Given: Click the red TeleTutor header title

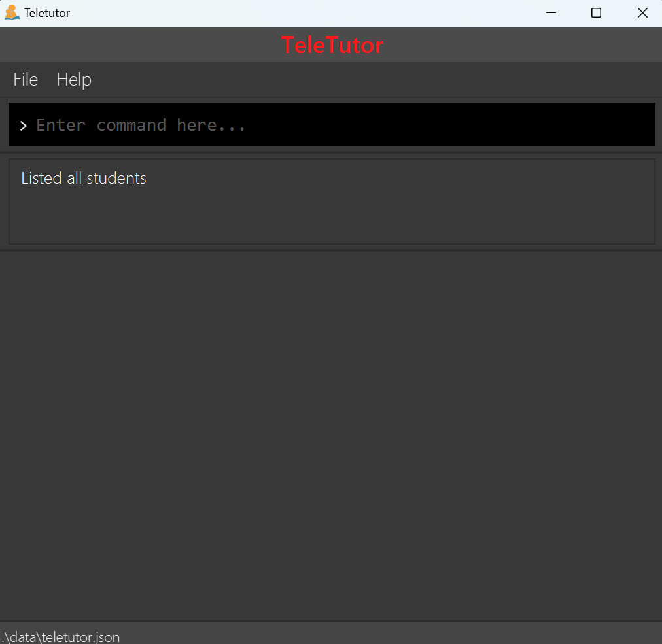Looking at the screenshot, I should click(x=332, y=45).
